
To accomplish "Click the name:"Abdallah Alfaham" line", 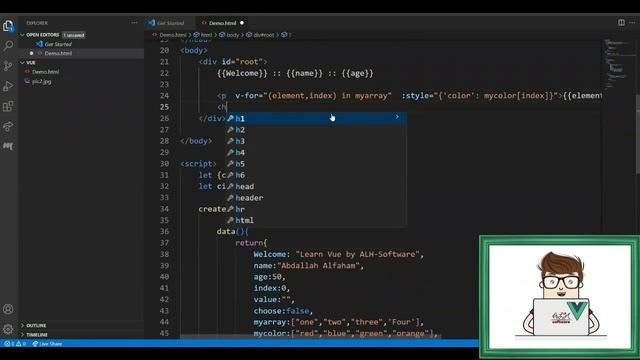I will [308, 266].
